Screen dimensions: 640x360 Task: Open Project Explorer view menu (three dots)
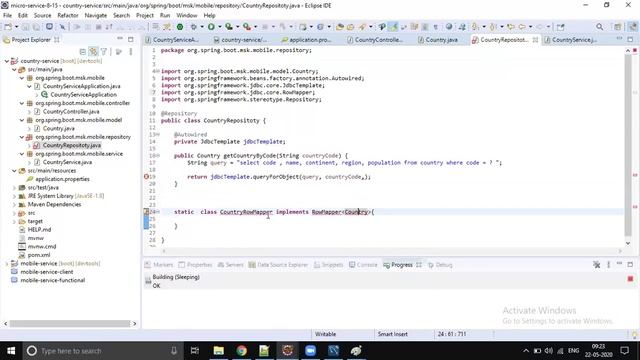[131, 52]
